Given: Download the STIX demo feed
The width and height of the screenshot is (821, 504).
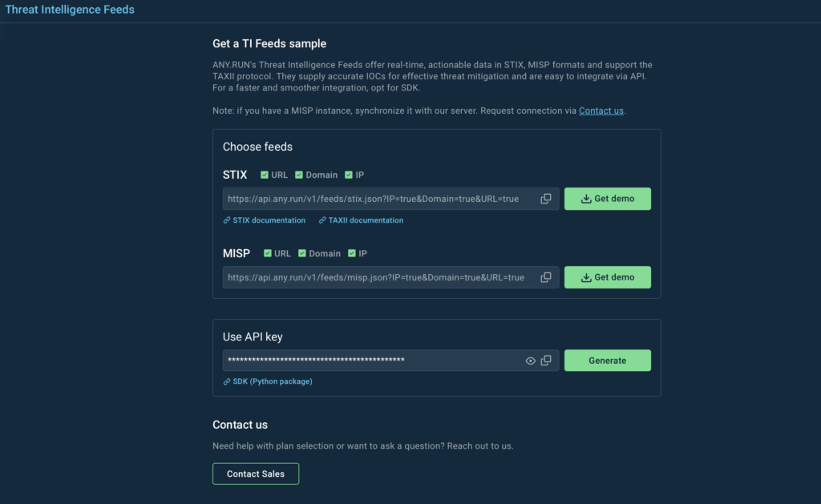Looking at the screenshot, I should click(607, 199).
